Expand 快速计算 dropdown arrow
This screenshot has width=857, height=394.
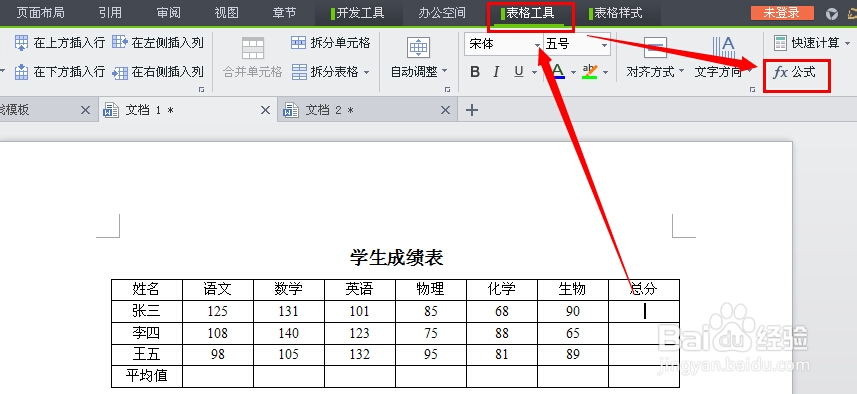point(848,43)
